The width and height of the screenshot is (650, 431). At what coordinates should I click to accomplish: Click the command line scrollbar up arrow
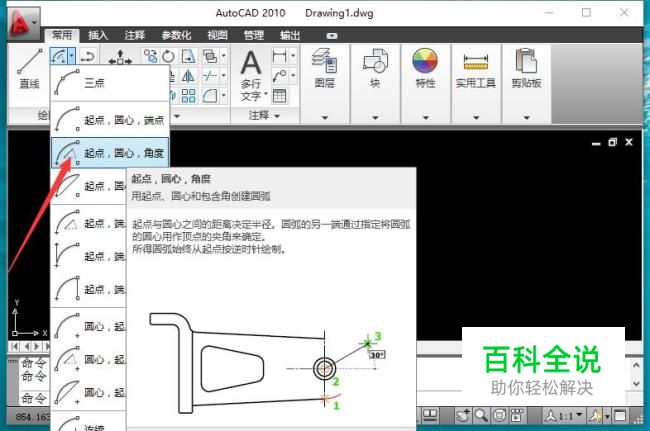click(x=636, y=365)
